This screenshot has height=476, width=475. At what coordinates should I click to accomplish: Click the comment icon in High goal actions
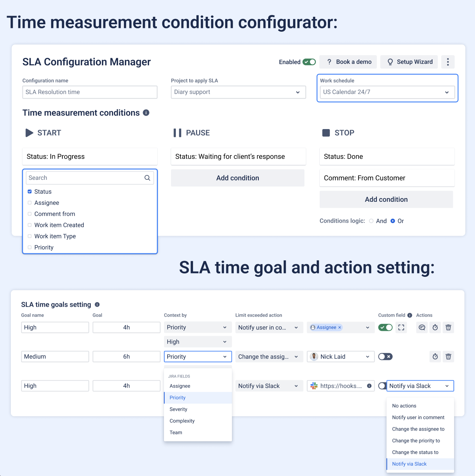tap(422, 328)
